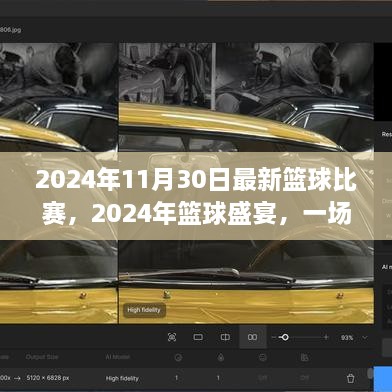Screen dimensions: 392x392
Task: Click the zoom out minus icon
Action: click(274, 338)
